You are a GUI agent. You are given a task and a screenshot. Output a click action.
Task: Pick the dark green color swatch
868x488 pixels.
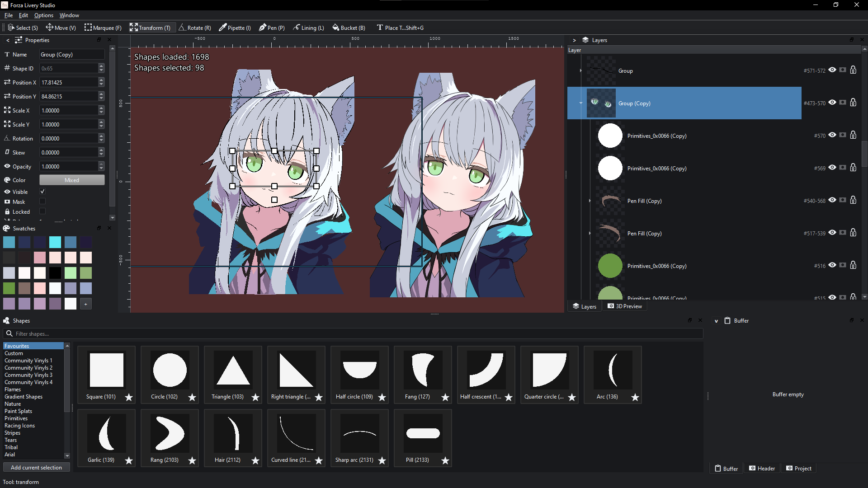click(9, 288)
